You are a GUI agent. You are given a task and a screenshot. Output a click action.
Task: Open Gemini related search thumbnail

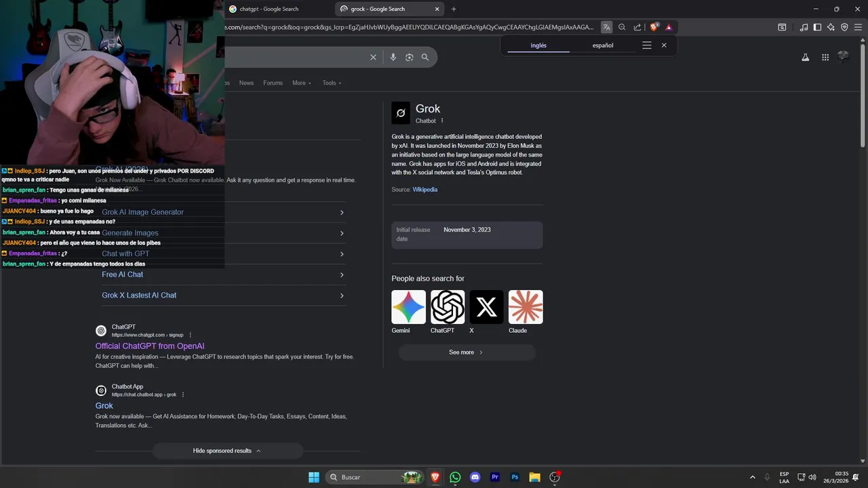click(x=408, y=307)
